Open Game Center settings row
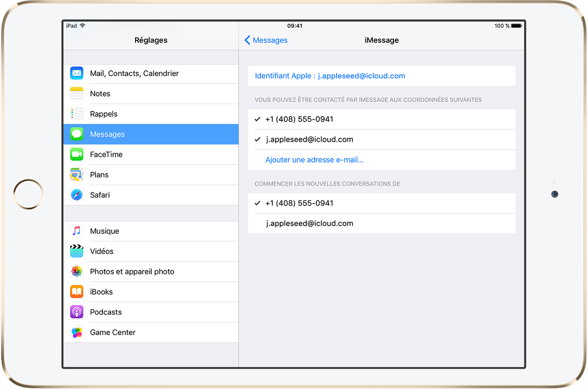588x389 pixels. pos(151,333)
